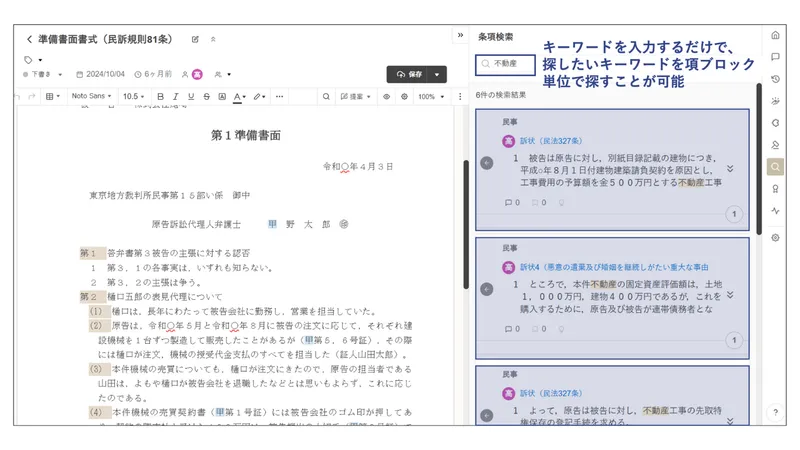Image resolution: width=800 pixels, height=450 pixels.
Task: Toggle strikethrough formatting
Action: pos(206,96)
